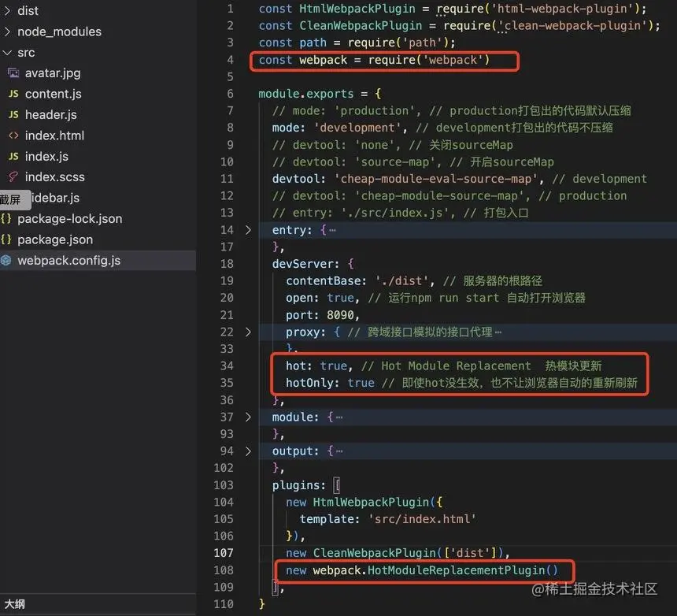Click the Sass icon beside index.scss
This screenshot has width=677, height=616.
point(13,177)
